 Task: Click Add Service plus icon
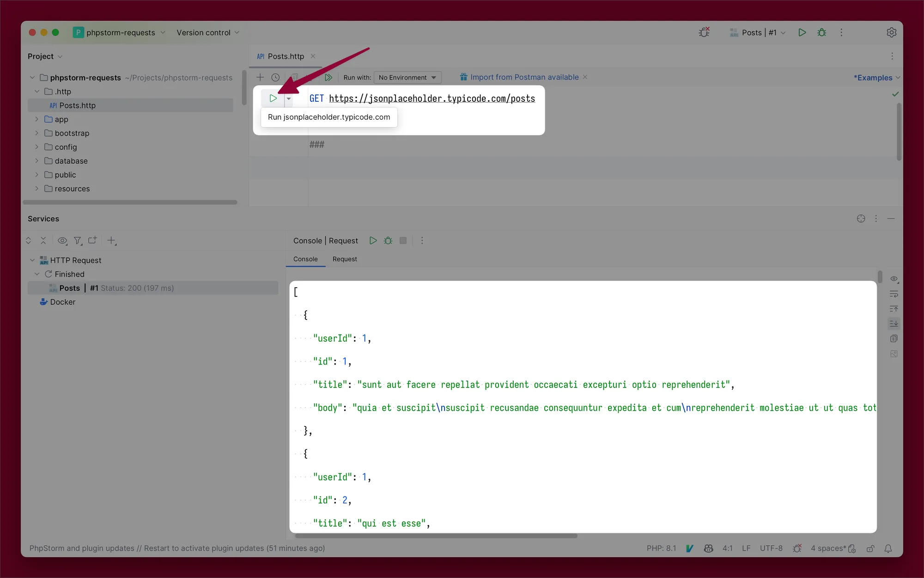click(112, 240)
